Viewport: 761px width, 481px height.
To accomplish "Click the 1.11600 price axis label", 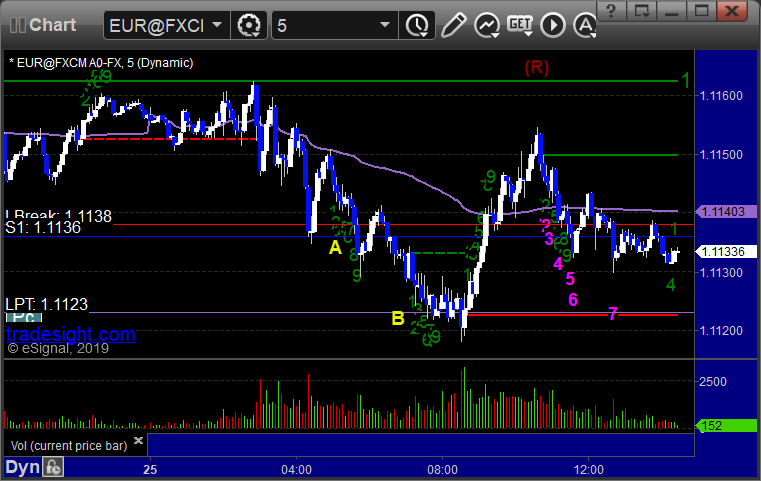I will pyautogui.click(x=721, y=96).
